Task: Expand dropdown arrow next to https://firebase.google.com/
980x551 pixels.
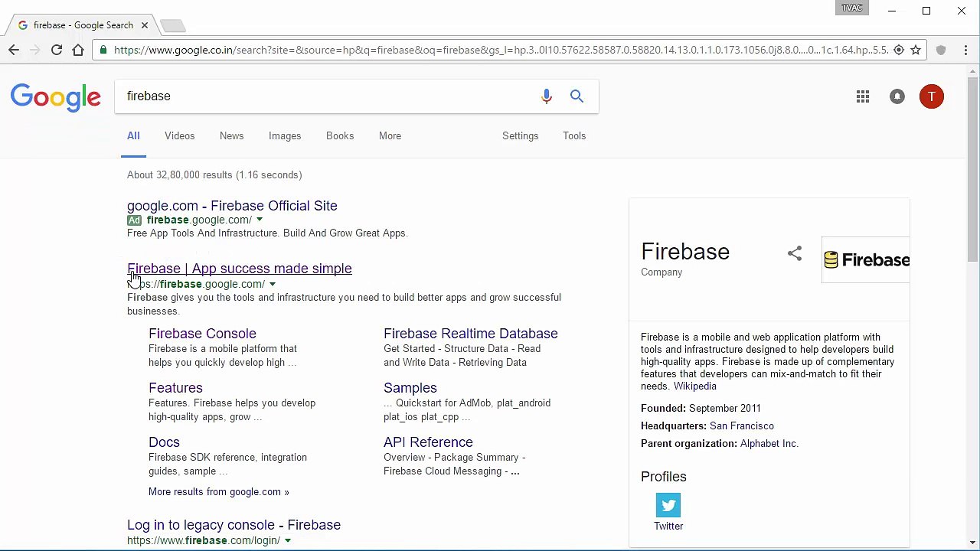Action: [x=272, y=285]
